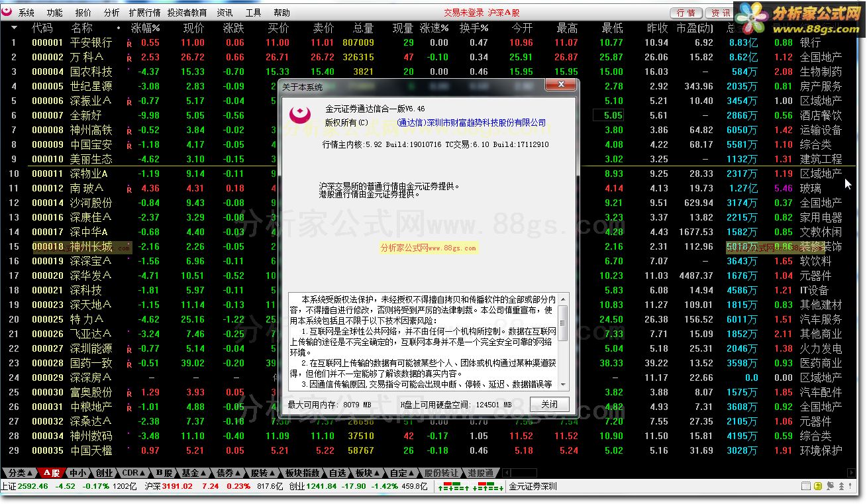Click 金元证券深圳 server label in status bar

[533, 487]
